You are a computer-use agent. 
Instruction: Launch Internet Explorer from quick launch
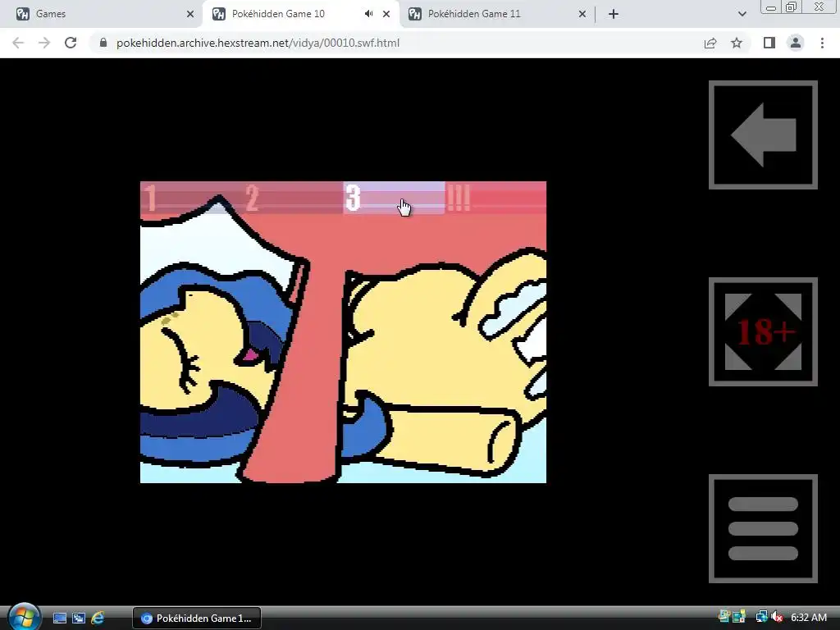(98, 619)
